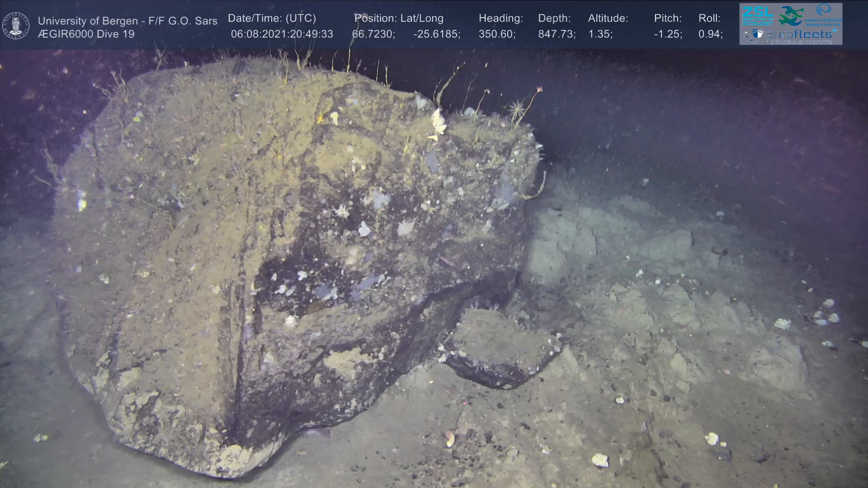The height and width of the screenshot is (488, 868).
Task: Click the spiky crinoid on boulder's upper right
Action: point(515,110)
